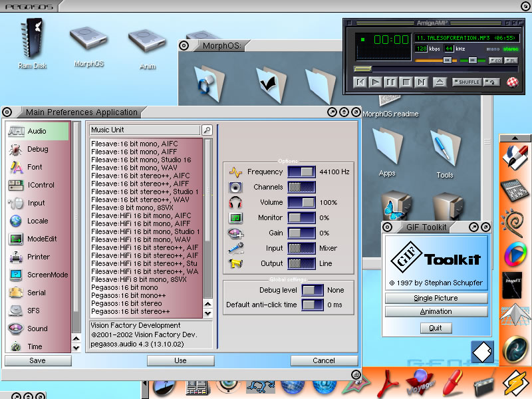Open Printer preferences in the sidebar

[38, 257]
